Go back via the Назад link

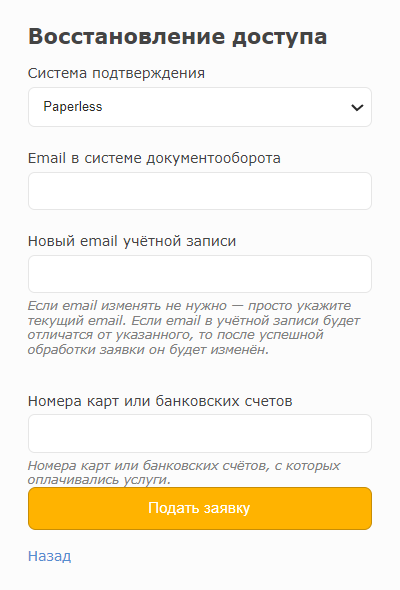click(x=49, y=556)
